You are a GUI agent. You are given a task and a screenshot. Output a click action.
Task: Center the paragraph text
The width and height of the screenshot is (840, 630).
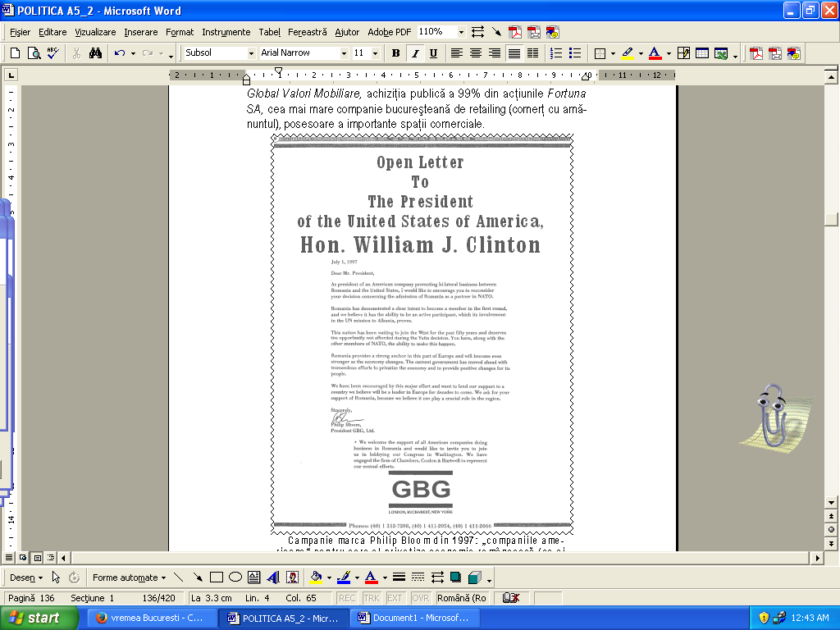476,53
